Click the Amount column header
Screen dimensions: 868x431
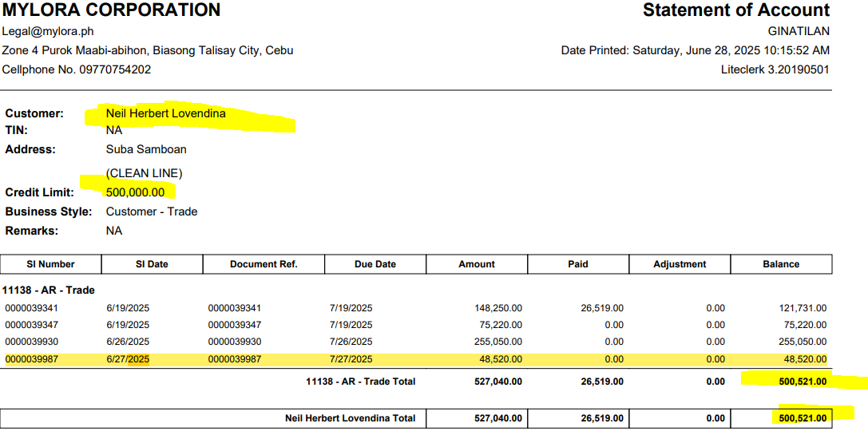(x=477, y=264)
